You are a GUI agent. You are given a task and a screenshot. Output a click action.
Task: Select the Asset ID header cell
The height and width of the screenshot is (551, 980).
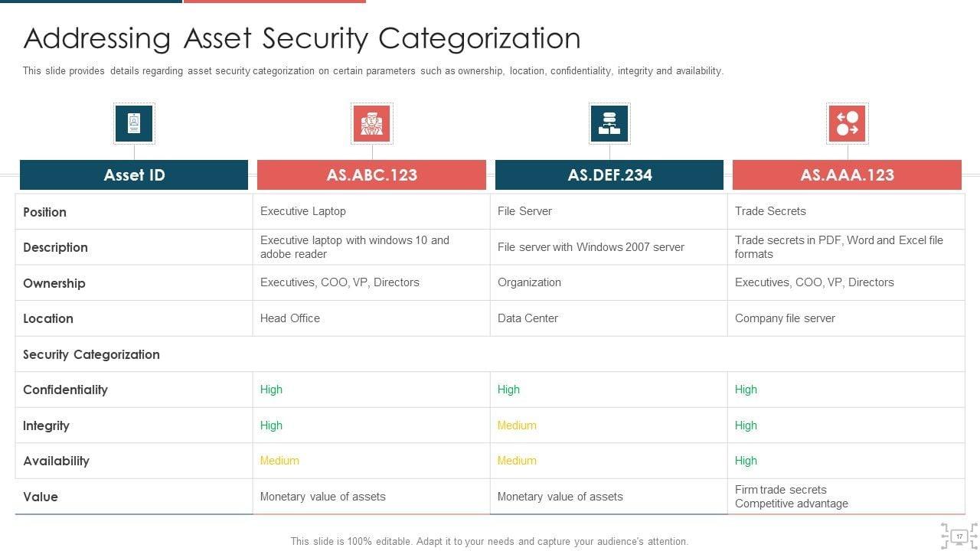pyautogui.click(x=134, y=175)
